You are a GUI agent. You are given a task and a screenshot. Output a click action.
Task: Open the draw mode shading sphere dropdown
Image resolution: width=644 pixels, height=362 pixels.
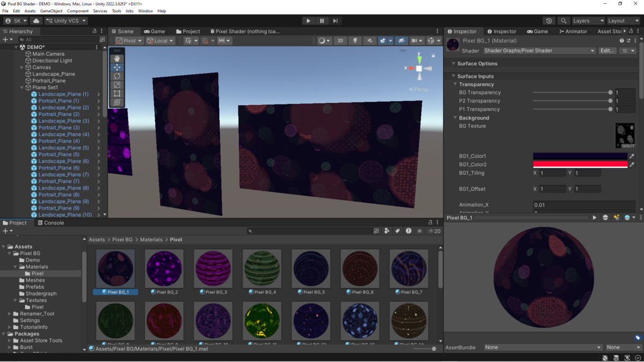(324, 41)
